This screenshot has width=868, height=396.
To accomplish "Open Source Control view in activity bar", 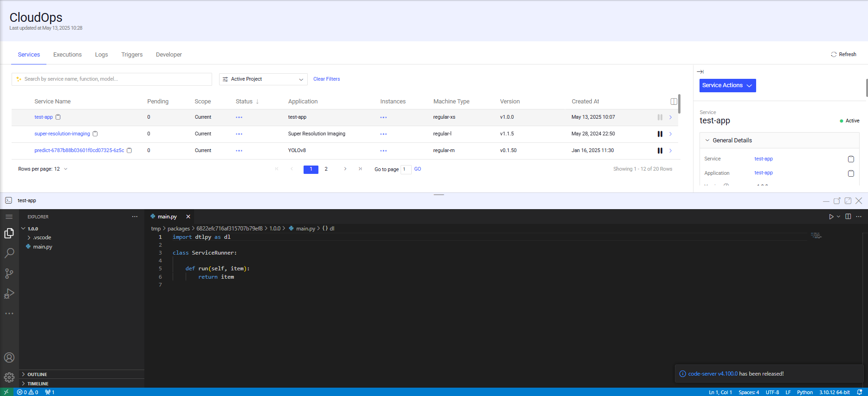I will [x=9, y=274].
